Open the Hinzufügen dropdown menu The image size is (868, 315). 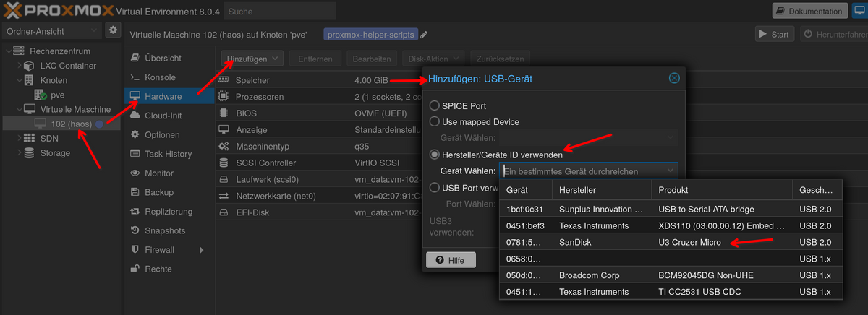point(252,59)
